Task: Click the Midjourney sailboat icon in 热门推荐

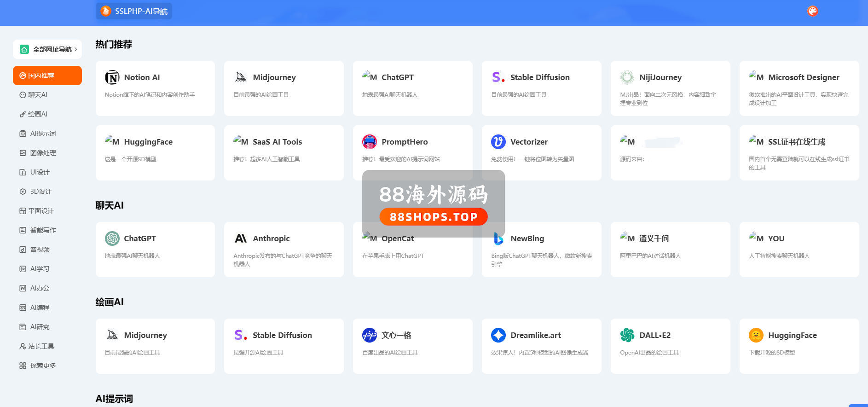Action: coord(241,77)
